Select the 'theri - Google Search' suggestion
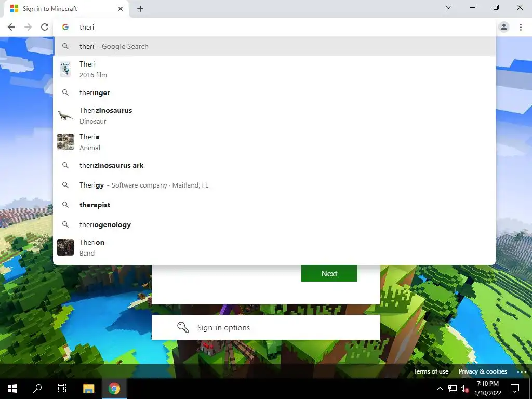 pos(274,46)
